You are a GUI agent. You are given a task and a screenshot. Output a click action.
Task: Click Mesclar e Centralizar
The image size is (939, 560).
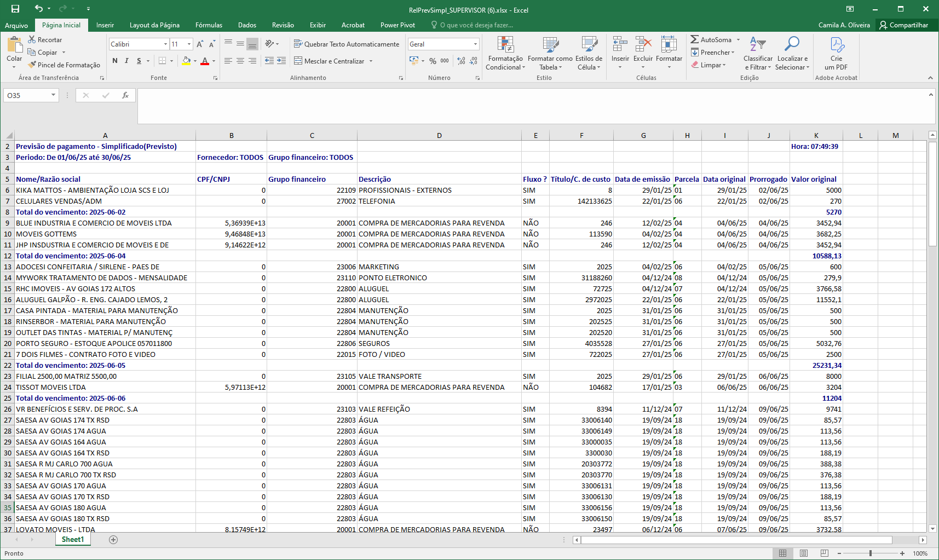click(x=329, y=61)
